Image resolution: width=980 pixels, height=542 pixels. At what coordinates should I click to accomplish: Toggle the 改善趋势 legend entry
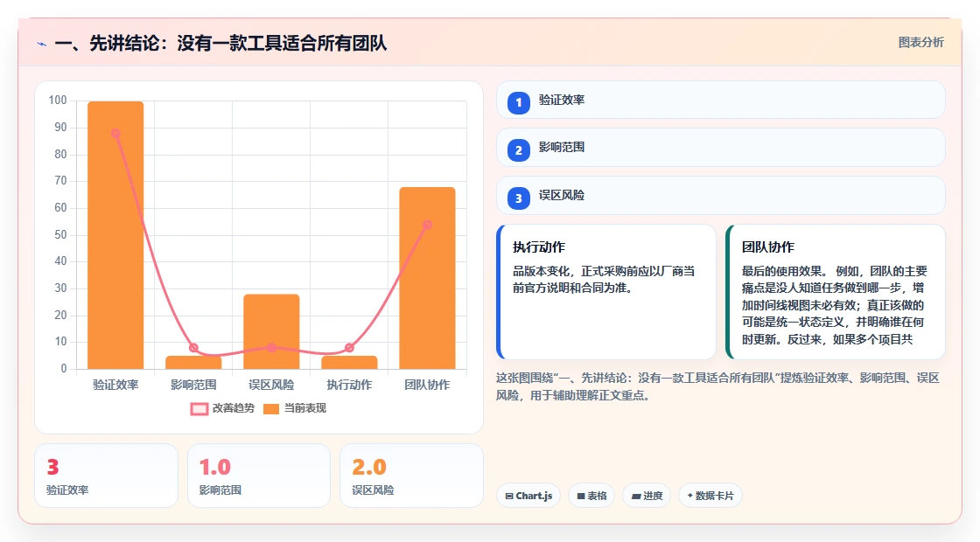(x=222, y=408)
